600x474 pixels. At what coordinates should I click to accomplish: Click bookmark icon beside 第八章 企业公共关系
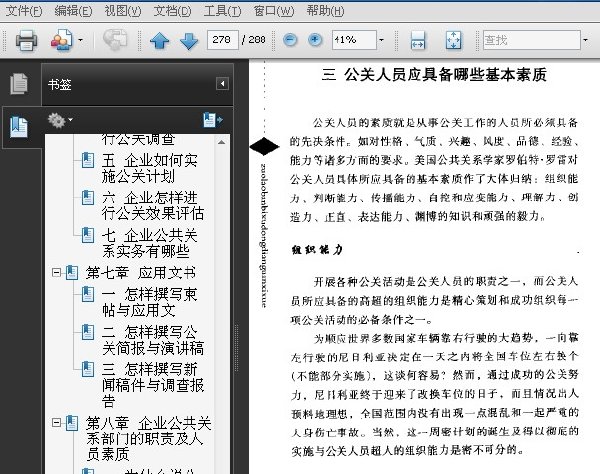pos(72,423)
